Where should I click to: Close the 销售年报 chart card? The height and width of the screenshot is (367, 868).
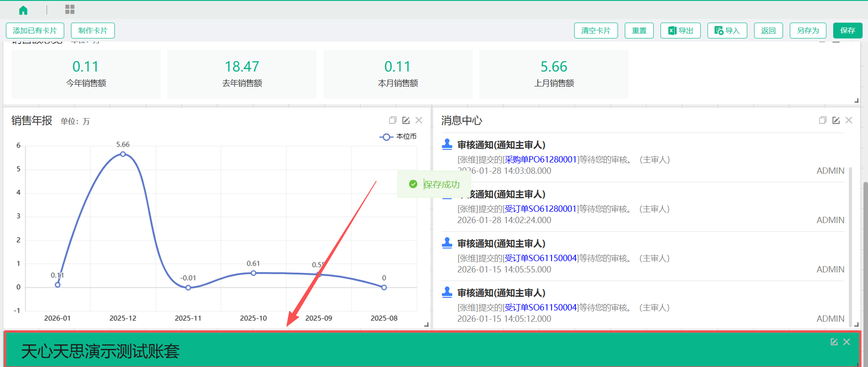click(419, 120)
